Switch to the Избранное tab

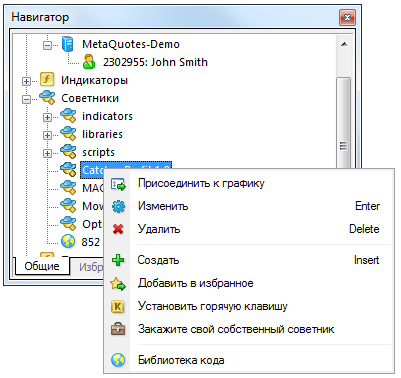(87, 267)
